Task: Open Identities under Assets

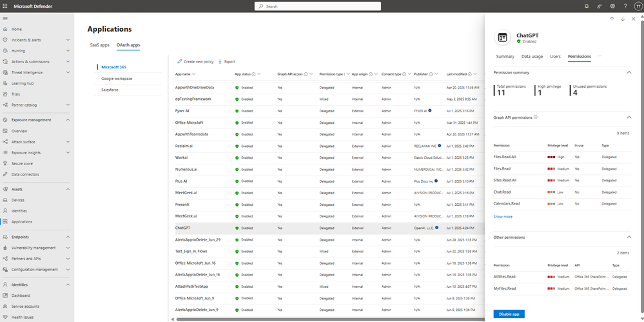Action: (19, 211)
